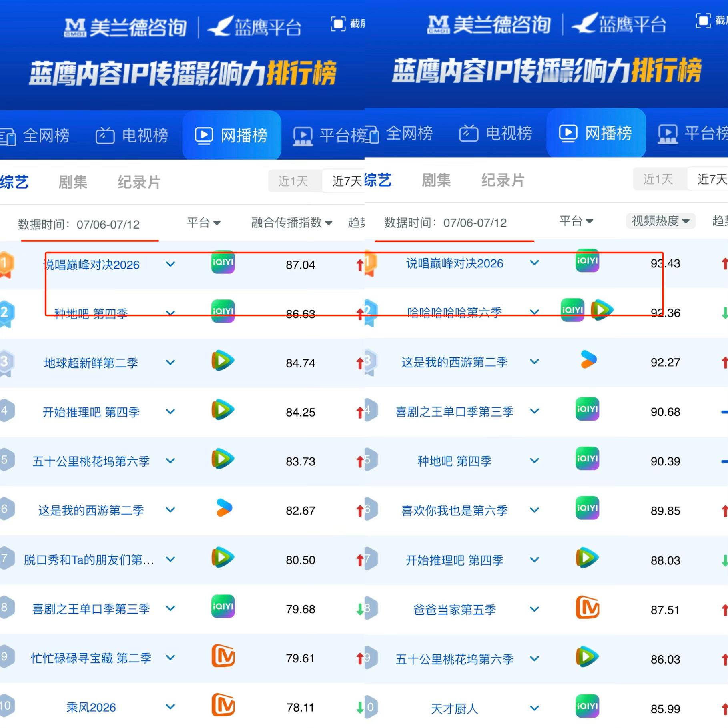Open 哈哈哈哈哈第六季 show link
728x728 pixels.
[455, 313]
